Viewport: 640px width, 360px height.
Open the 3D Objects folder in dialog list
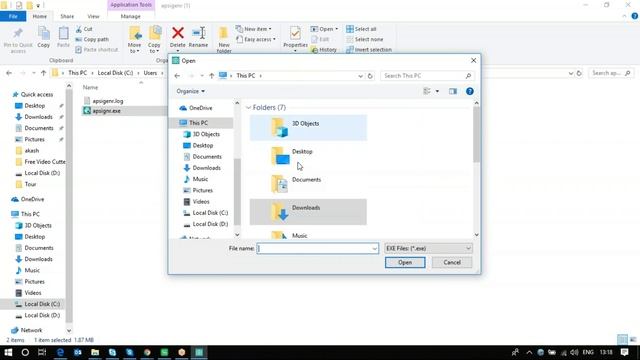pyautogui.click(x=308, y=127)
